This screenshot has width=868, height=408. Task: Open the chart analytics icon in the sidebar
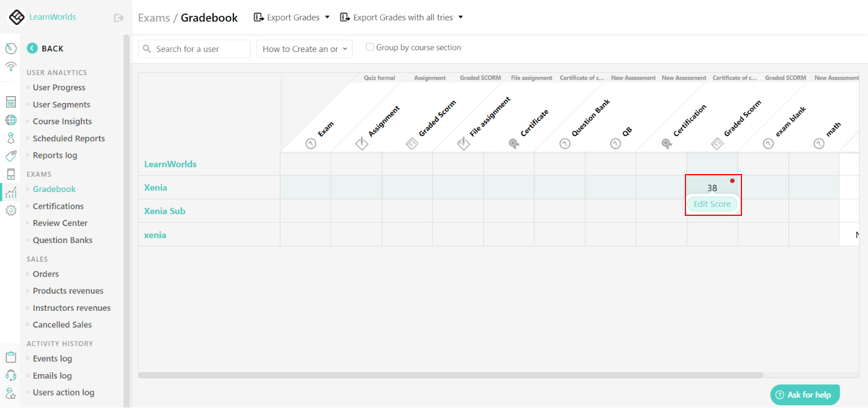pyautogui.click(x=10, y=192)
